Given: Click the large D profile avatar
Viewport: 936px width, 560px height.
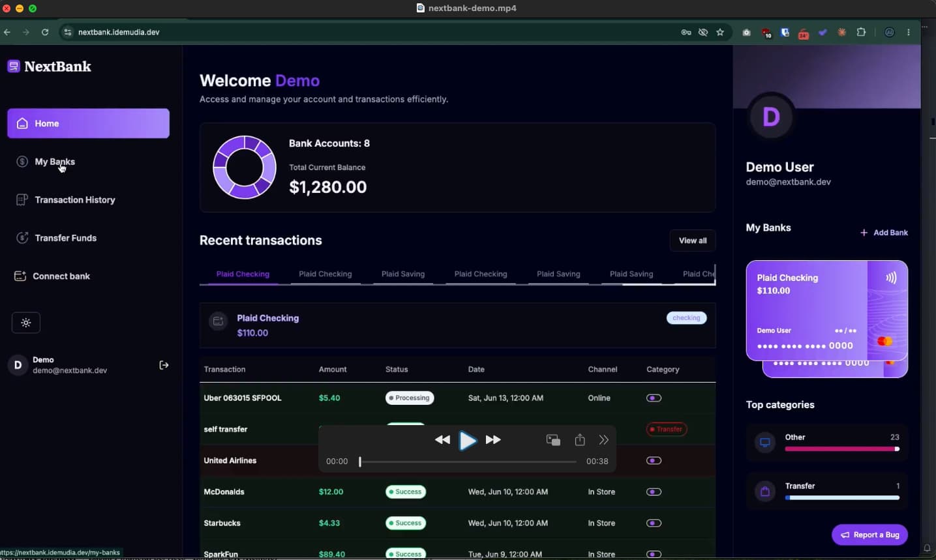Looking at the screenshot, I should 771,117.
